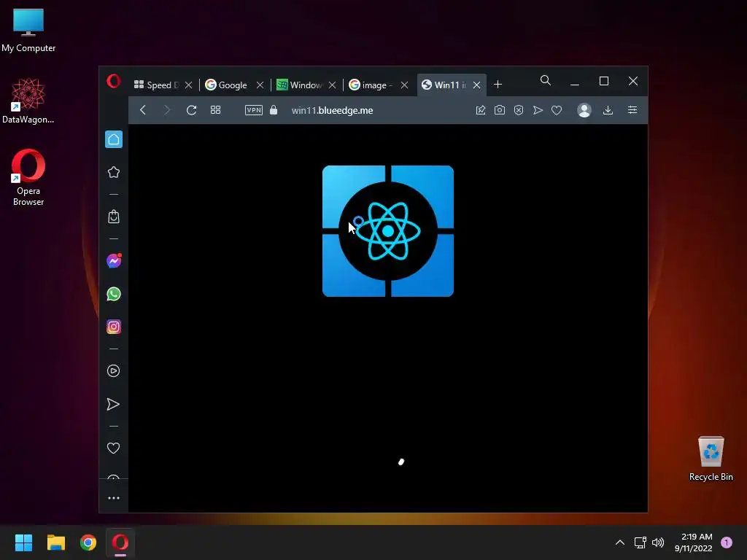Open My Flow send icon in address bar

pyautogui.click(x=538, y=110)
